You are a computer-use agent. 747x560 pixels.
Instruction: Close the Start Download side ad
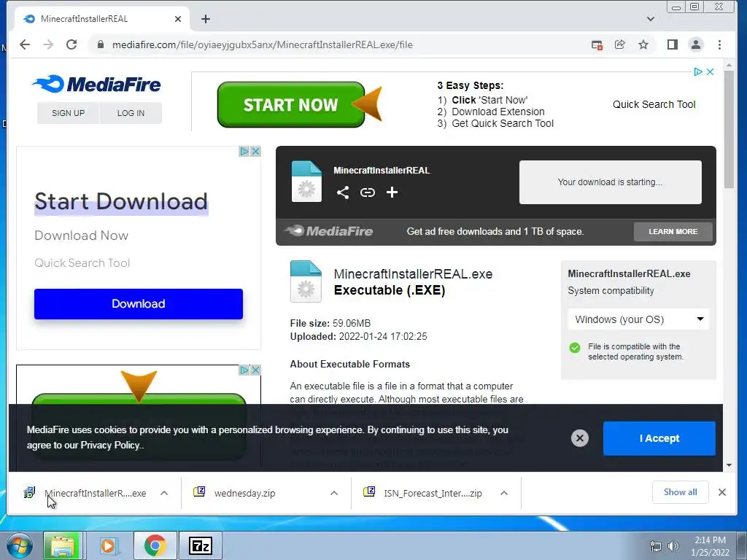[x=255, y=152]
